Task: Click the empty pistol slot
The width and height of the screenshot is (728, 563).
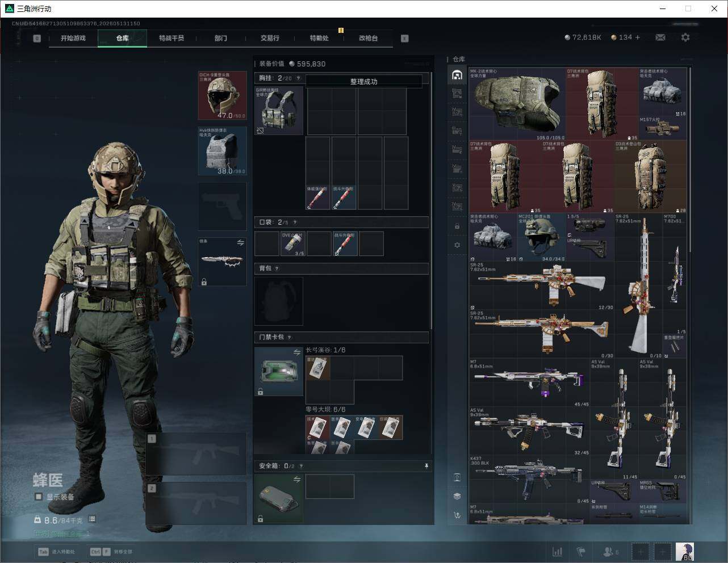Action: point(222,206)
